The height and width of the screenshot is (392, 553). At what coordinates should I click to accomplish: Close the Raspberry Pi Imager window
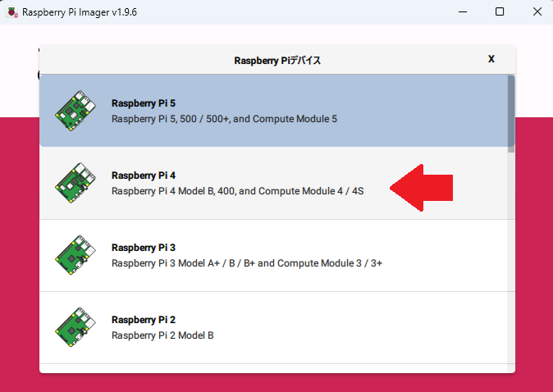tap(535, 12)
